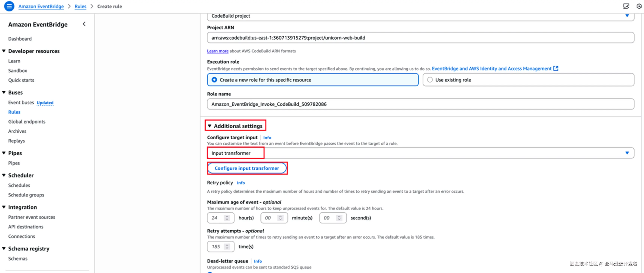Open external link icon beside Access Management

(556, 68)
